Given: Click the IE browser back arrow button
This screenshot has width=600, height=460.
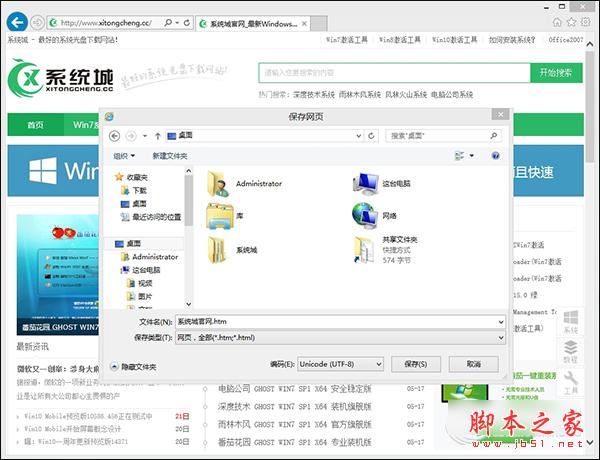Looking at the screenshot, I should coord(17,23).
